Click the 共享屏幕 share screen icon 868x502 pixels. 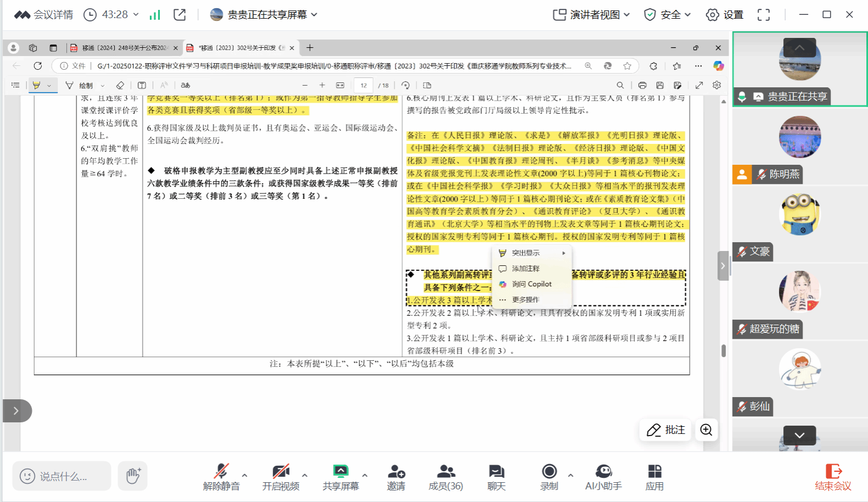[341, 477]
